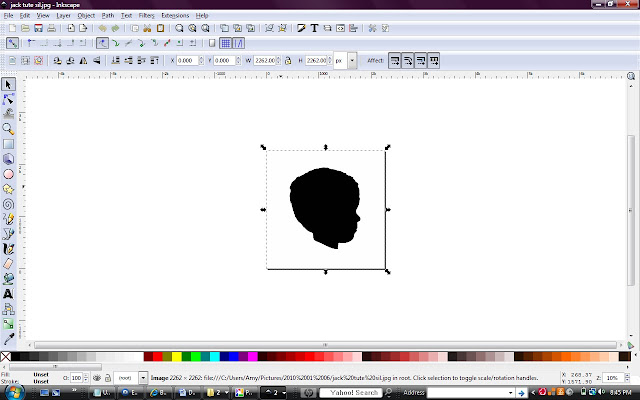Viewport: 640px width, 400px height.
Task: Select the Node edit tool
Action: (8, 99)
